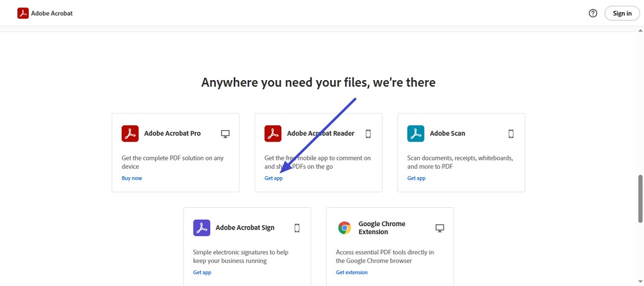
Task: Click 'Get the free mobile app to comment' description
Action: pyautogui.click(x=318, y=162)
